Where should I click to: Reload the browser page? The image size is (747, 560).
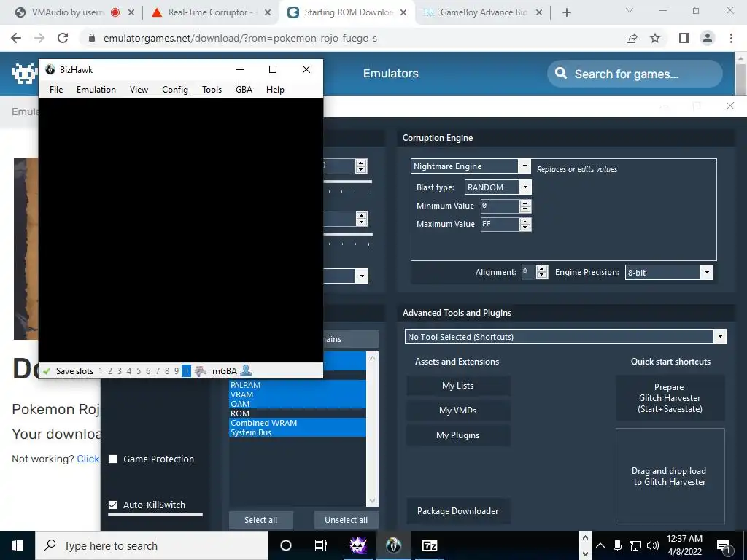63,38
